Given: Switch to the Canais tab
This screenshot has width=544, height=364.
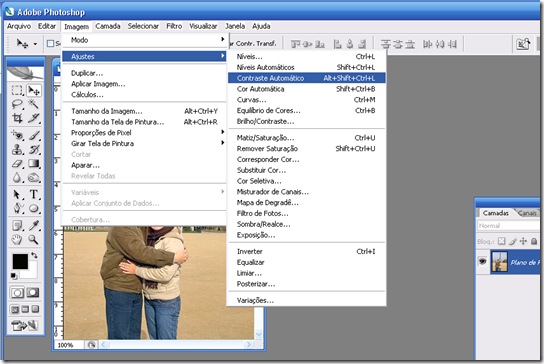Looking at the screenshot, I should pos(527,213).
